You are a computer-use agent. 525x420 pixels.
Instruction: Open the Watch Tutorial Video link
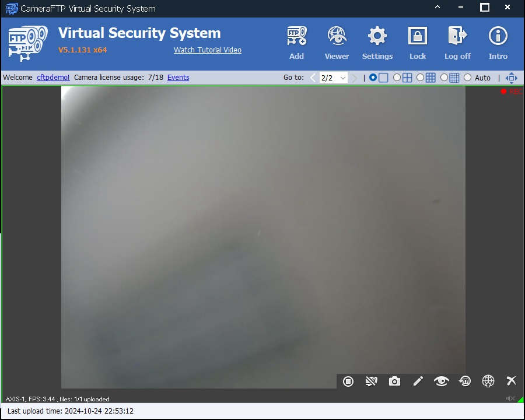tap(208, 50)
